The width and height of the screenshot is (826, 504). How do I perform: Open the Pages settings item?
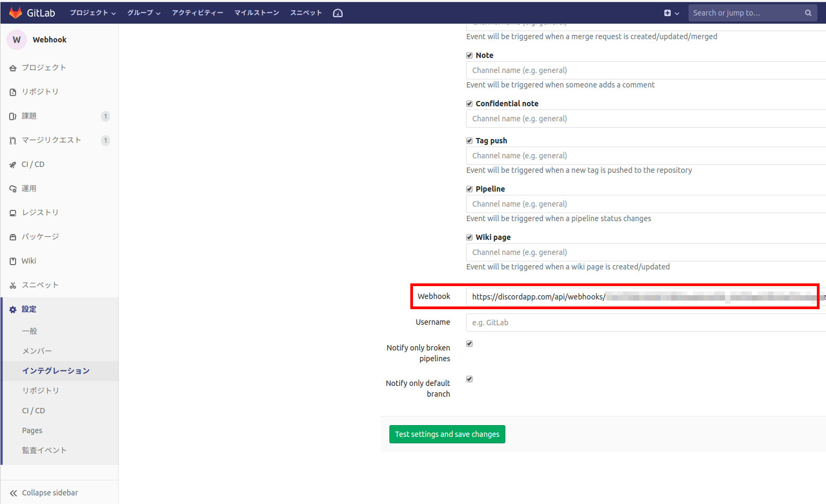click(x=32, y=430)
